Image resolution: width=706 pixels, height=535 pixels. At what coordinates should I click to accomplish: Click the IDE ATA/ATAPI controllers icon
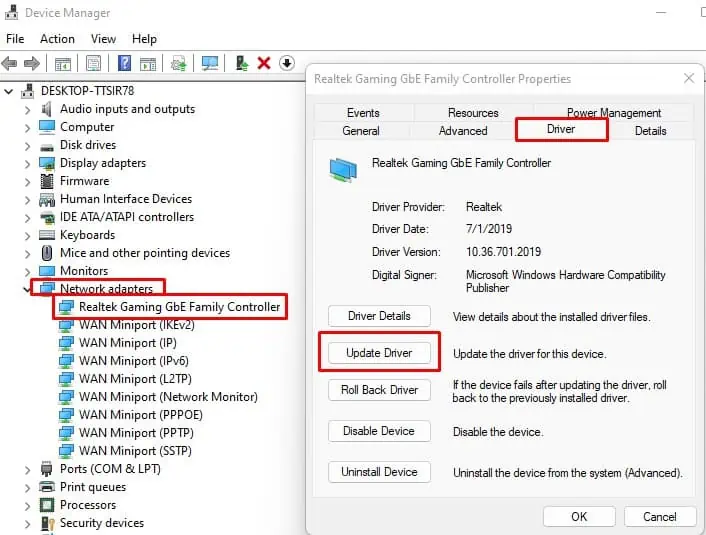point(47,217)
